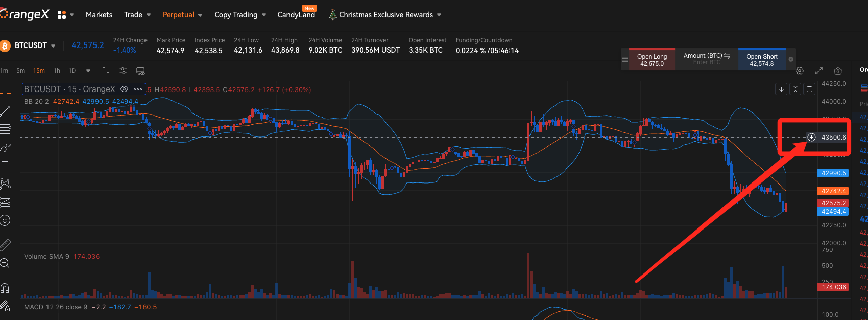Focus the Enter BTC amount field
868x320 pixels.
tap(707, 62)
